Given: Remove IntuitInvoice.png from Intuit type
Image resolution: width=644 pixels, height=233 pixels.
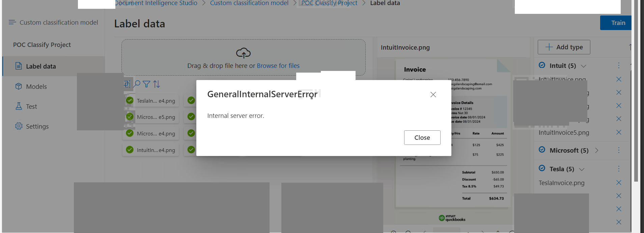Looking at the screenshot, I should click(x=619, y=79).
